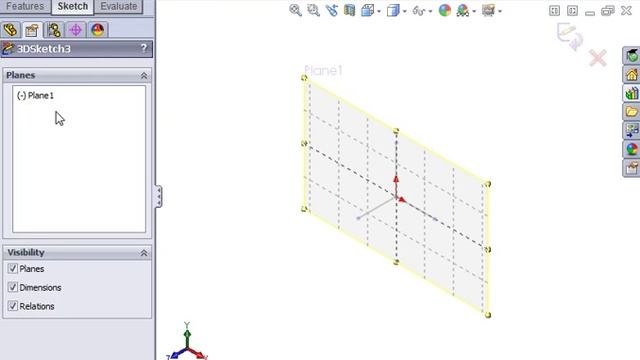Toggle the Planes visibility checkbox
Screen dimensions: 640x360
point(13,268)
